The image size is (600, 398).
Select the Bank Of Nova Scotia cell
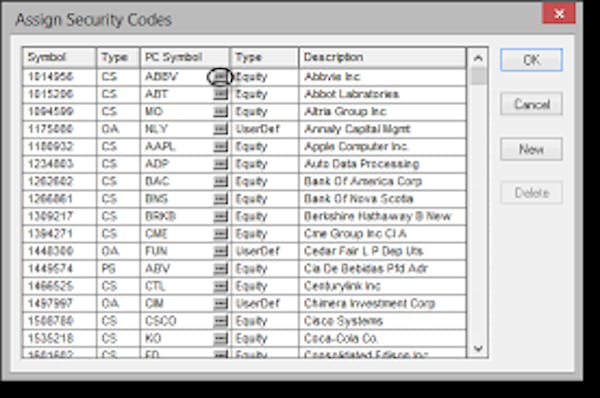tap(383, 199)
